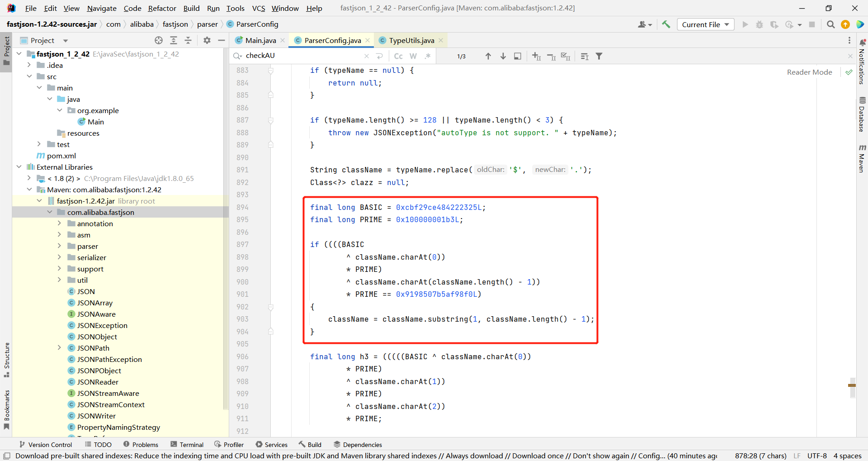Click Expand All in Project panel
The image size is (868, 461).
pyautogui.click(x=174, y=40)
